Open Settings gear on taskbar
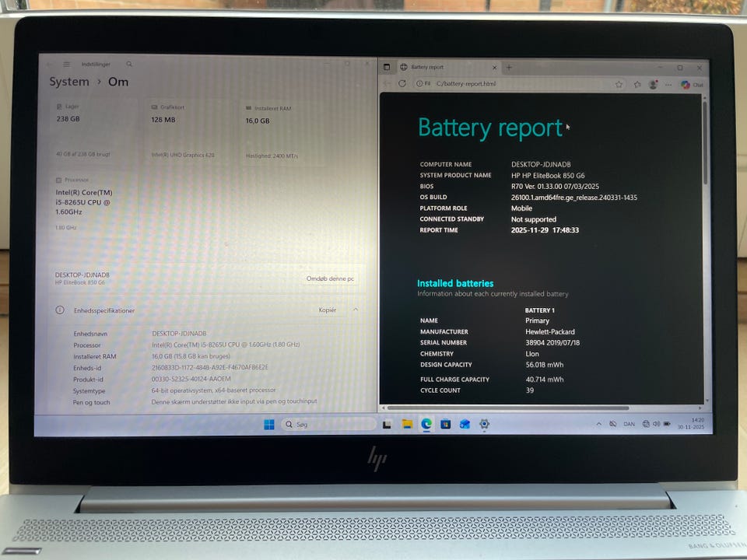 pyautogui.click(x=485, y=424)
